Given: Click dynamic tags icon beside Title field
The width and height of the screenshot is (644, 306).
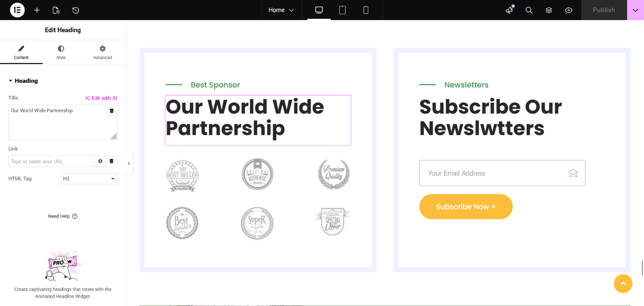Looking at the screenshot, I should tap(112, 111).
